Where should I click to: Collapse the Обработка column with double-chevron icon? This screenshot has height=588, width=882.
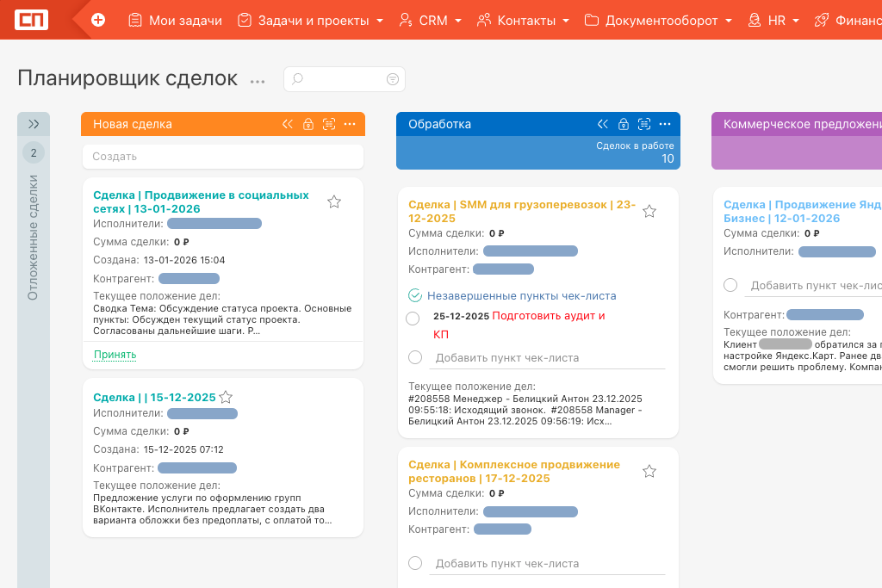[x=603, y=124]
